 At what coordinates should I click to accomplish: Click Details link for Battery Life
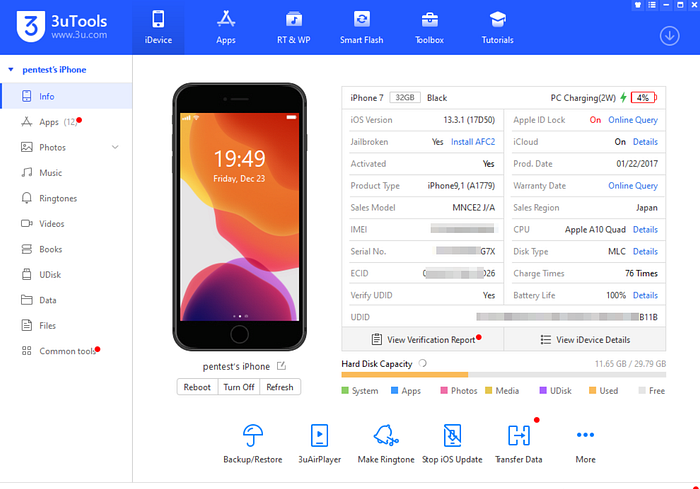tap(645, 295)
